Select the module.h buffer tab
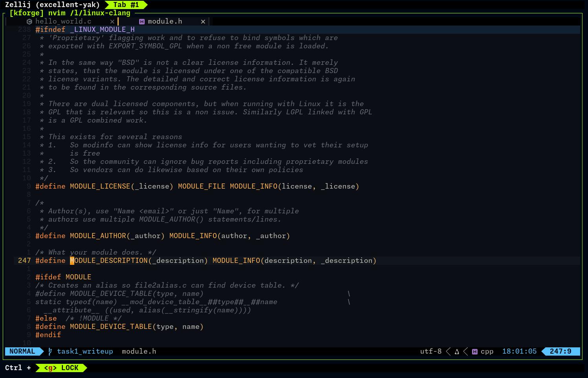Image resolution: width=588 pixels, height=378 pixels. [x=165, y=22]
